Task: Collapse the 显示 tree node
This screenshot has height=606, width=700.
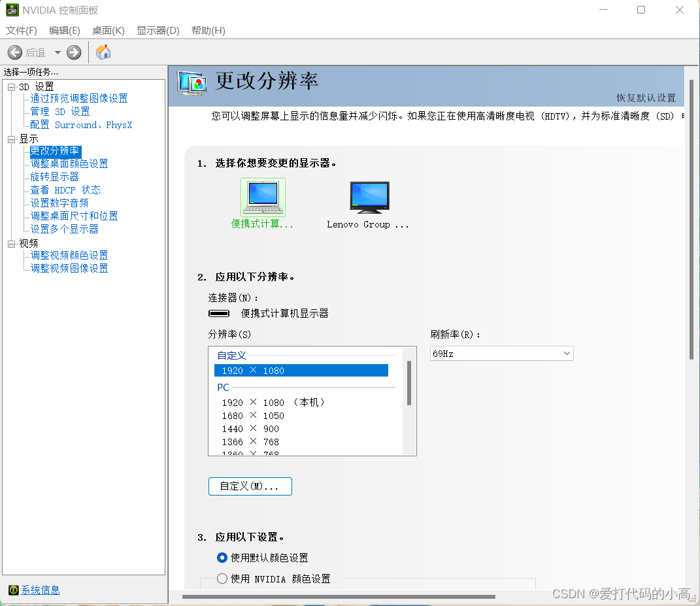Action: [11, 139]
